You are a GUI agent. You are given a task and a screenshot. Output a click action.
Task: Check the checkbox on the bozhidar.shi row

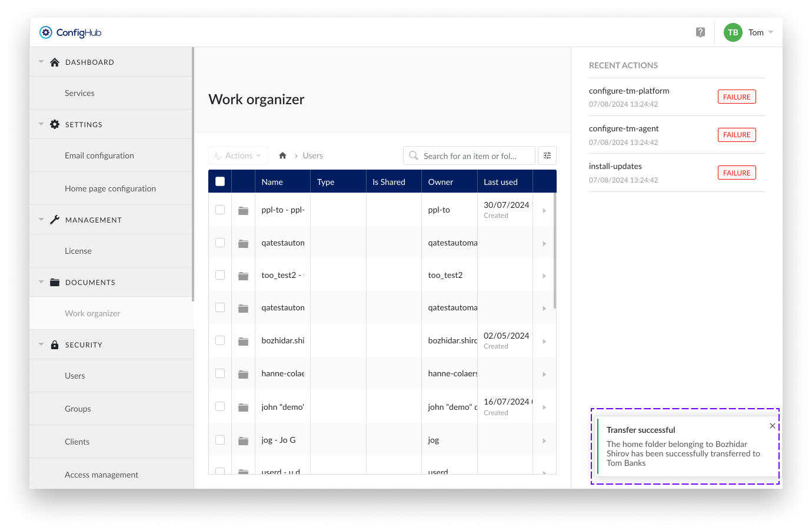click(220, 340)
